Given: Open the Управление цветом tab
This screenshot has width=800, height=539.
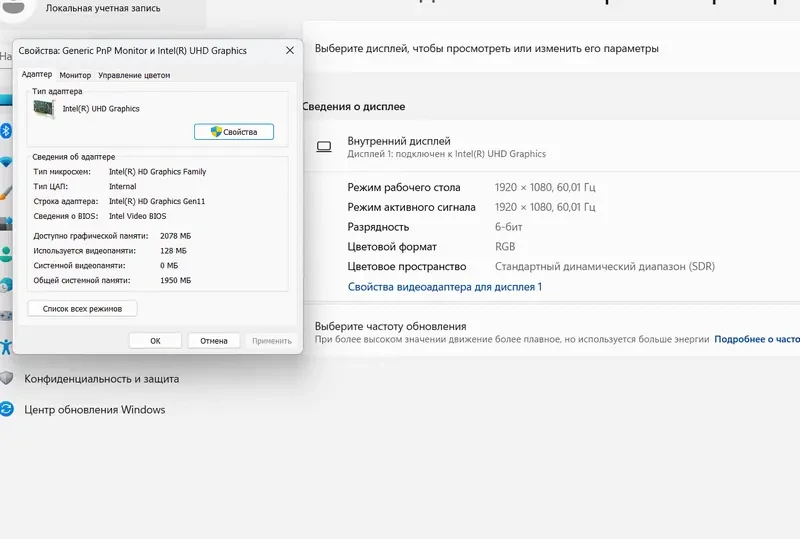Looking at the screenshot, I should click(134, 75).
